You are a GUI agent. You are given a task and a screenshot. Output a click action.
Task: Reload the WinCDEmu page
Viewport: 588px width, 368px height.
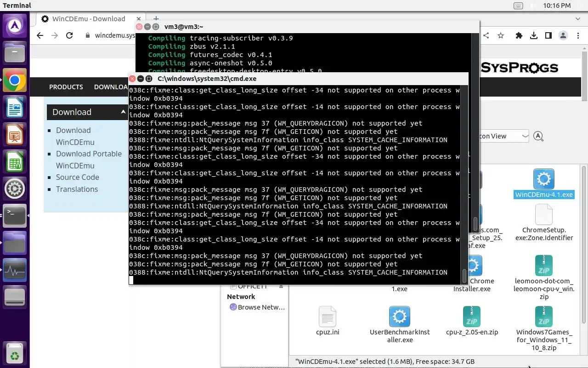[x=69, y=35]
